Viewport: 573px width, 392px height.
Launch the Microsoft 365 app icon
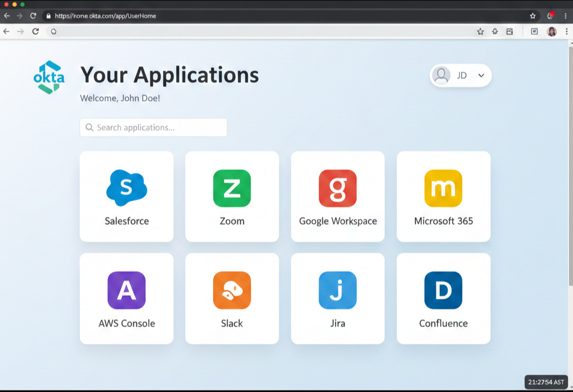tap(443, 188)
